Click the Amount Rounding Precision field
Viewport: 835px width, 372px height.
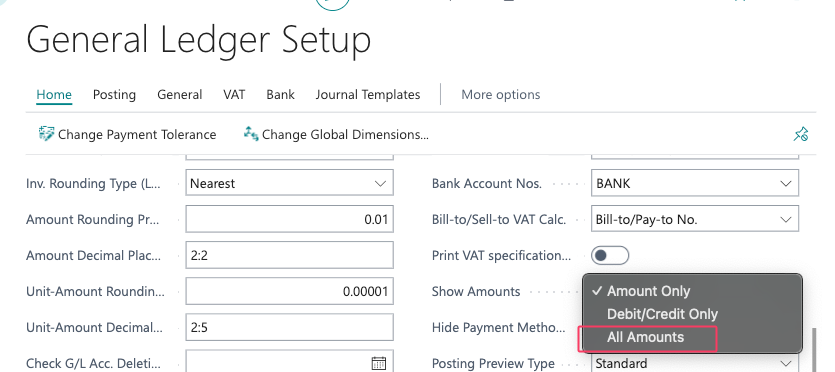click(x=289, y=219)
